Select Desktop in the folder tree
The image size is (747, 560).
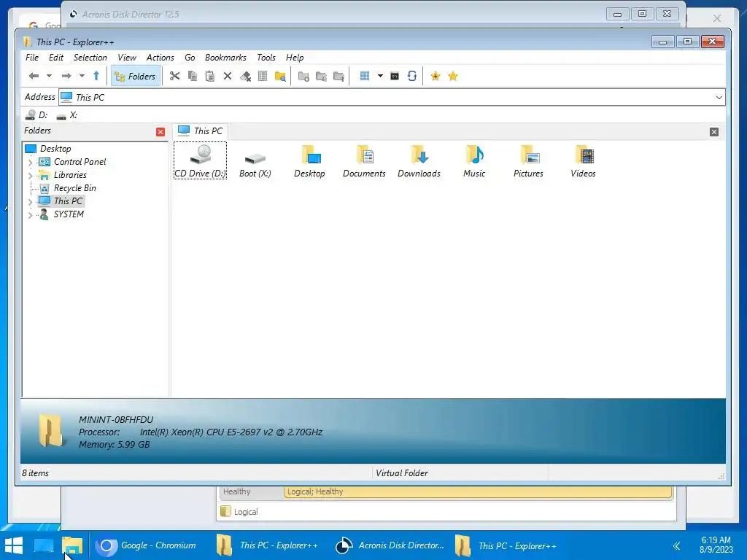pos(55,149)
